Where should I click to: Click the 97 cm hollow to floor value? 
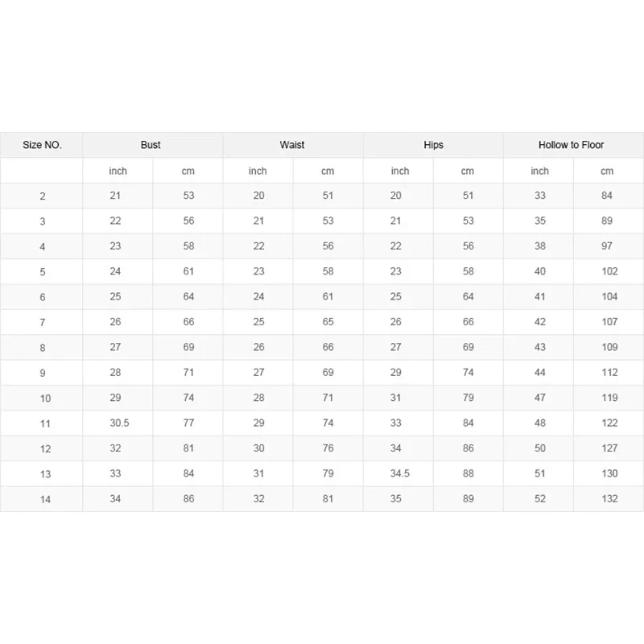coord(607,246)
